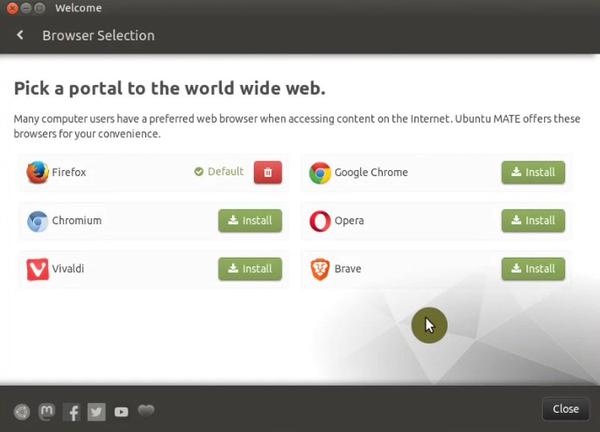Go back using the arrow beside Browser Selection
The image size is (600, 432).
coord(20,35)
